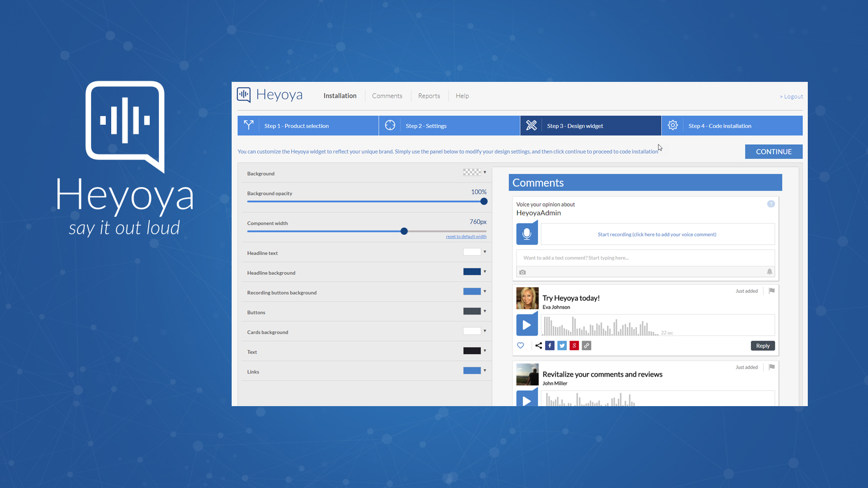The image size is (868, 488).
Task: Click the microphone record button
Action: [527, 234]
